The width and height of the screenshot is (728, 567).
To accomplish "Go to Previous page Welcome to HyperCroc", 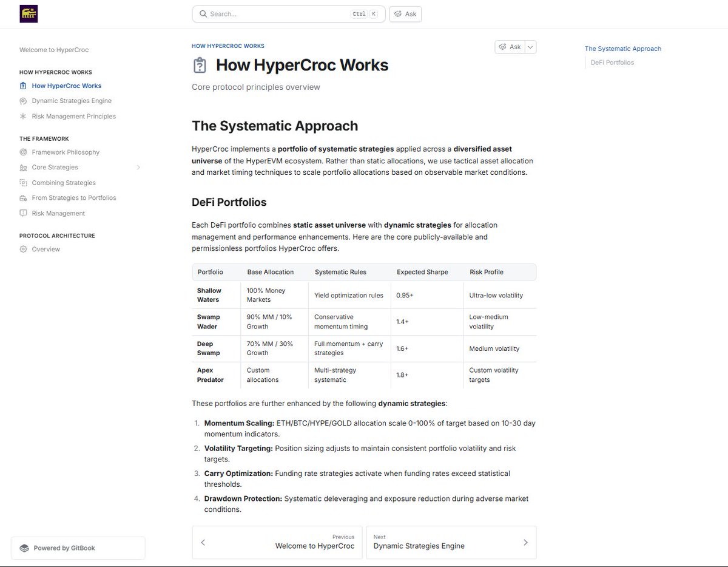I will 277,542.
